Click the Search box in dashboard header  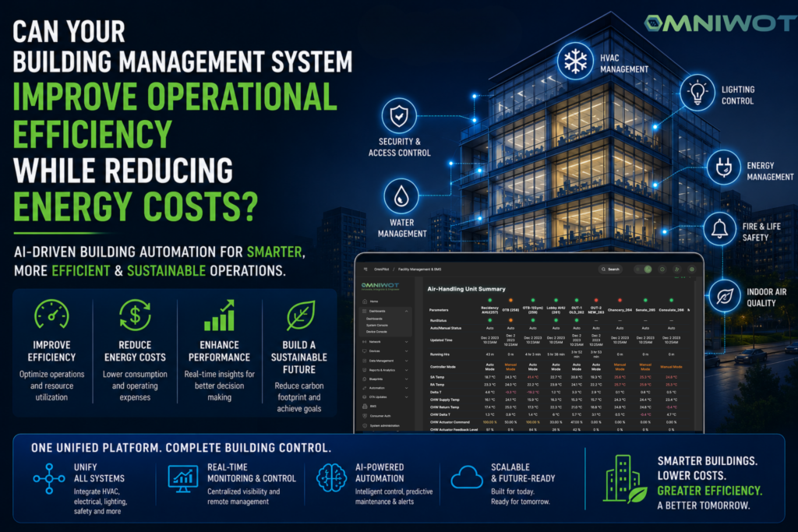pos(610,269)
